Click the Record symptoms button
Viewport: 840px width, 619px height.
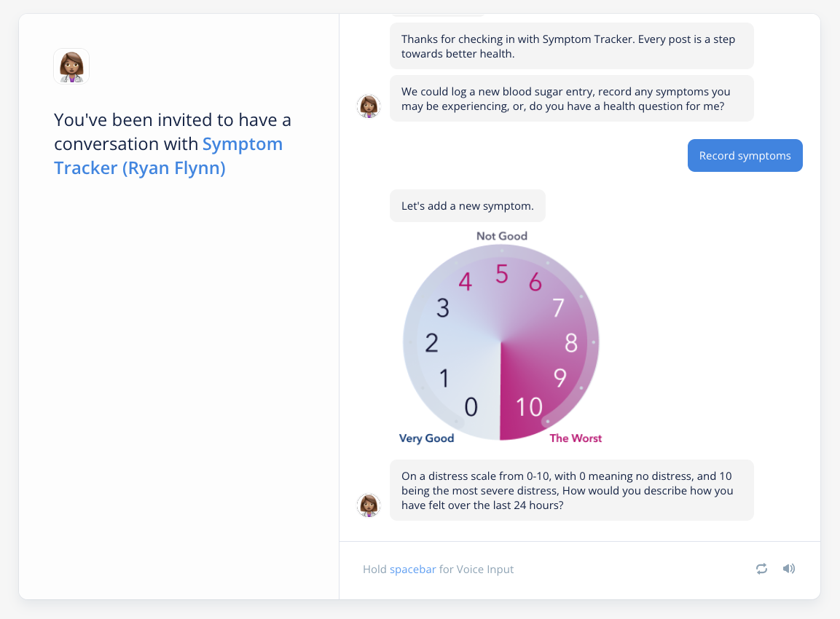(x=745, y=155)
